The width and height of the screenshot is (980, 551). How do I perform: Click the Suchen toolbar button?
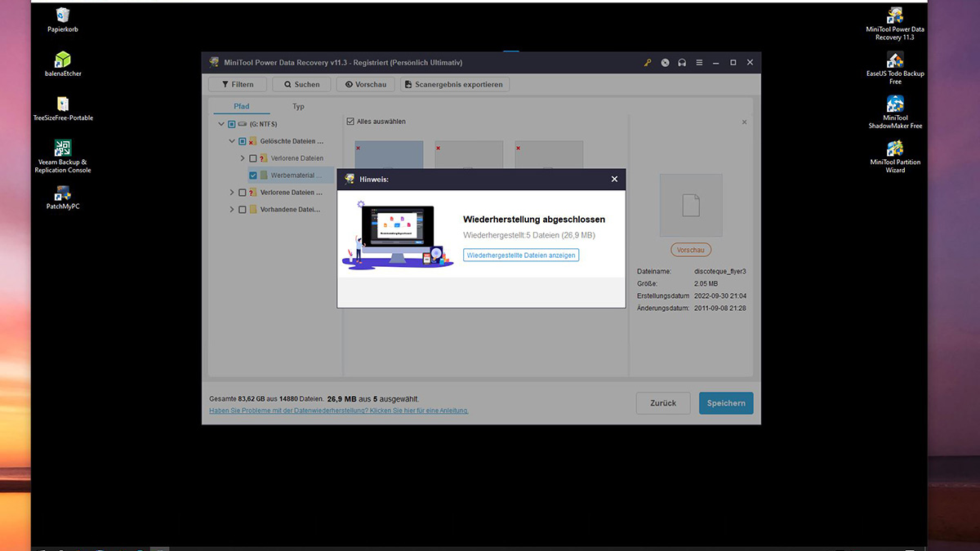(302, 84)
